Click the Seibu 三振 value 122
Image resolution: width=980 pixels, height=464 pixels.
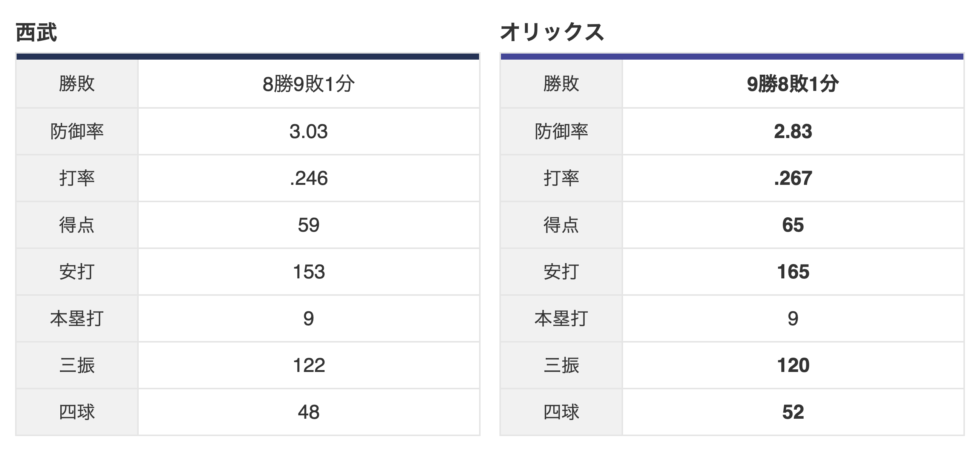(309, 366)
